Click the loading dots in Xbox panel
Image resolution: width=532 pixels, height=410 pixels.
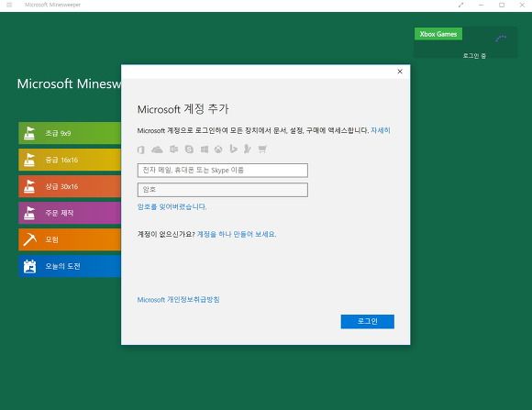coord(501,38)
